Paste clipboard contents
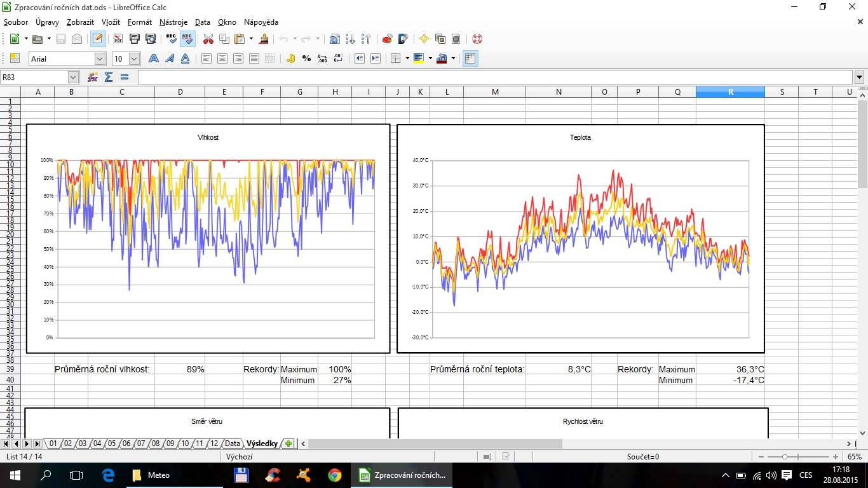868x488 pixels. click(x=240, y=39)
